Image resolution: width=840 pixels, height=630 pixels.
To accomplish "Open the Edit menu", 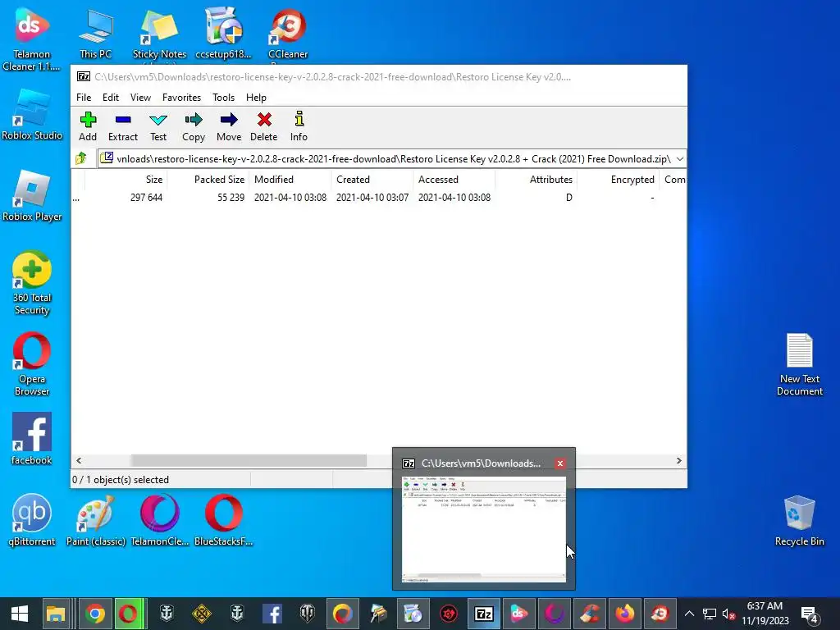I will click(x=111, y=98).
